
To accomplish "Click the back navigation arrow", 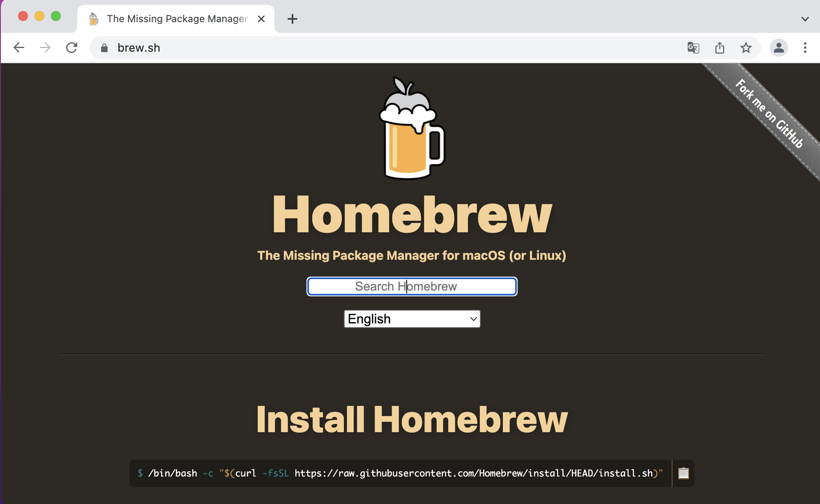I will [19, 48].
